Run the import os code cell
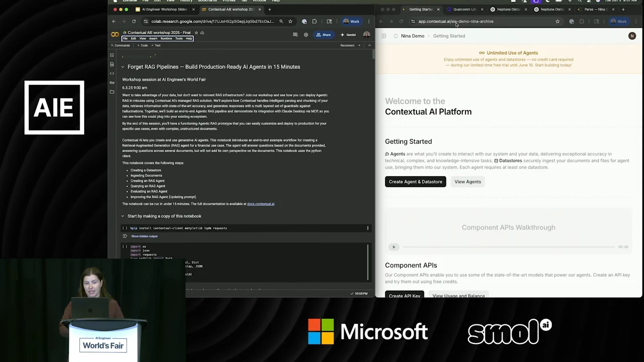 [125, 246]
